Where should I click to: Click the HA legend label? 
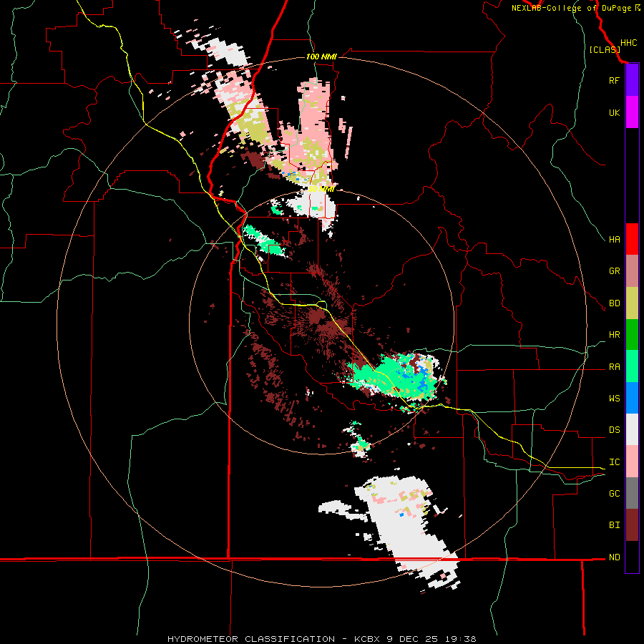pos(614,240)
